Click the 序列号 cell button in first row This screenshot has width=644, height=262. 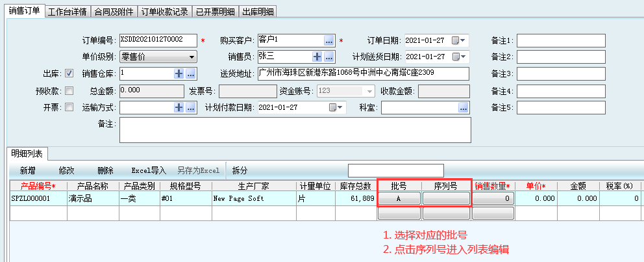pyautogui.click(x=447, y=199)
